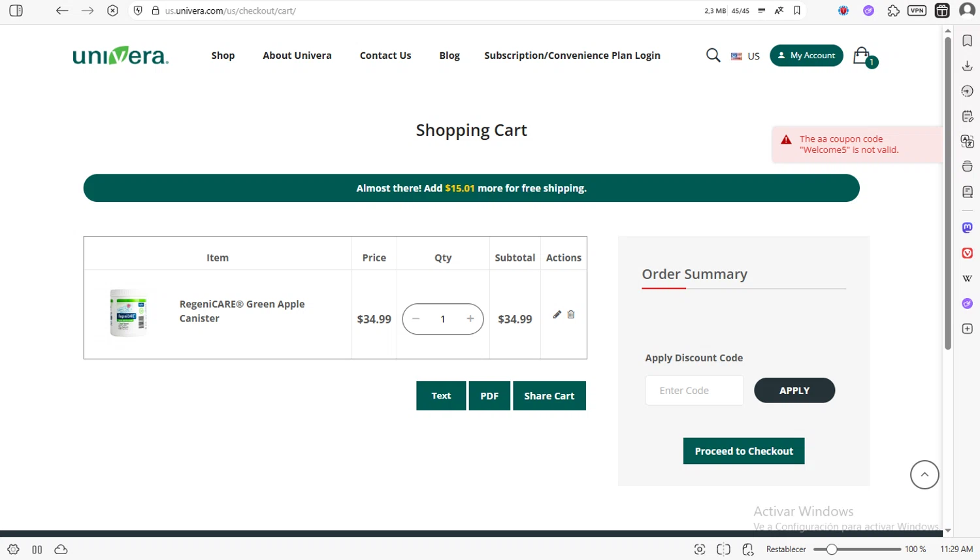
Task: Open page tiling button in status bar
Action: (x=723, y=550)
